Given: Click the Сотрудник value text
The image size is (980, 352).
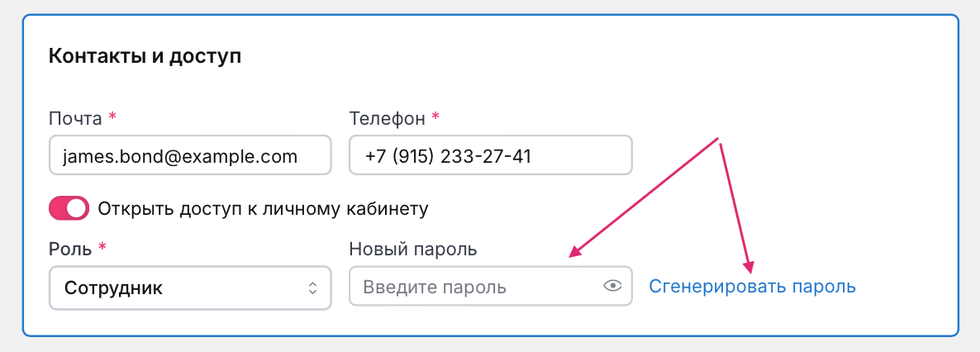Looking at the screenshot, I should (112, 288).
